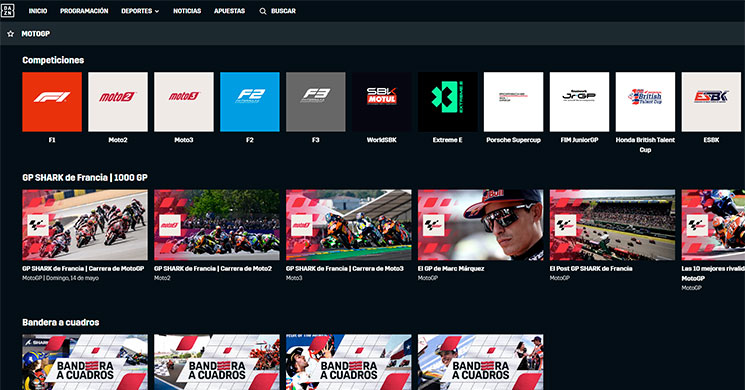Open the Programación menu item

pos(84,11)
